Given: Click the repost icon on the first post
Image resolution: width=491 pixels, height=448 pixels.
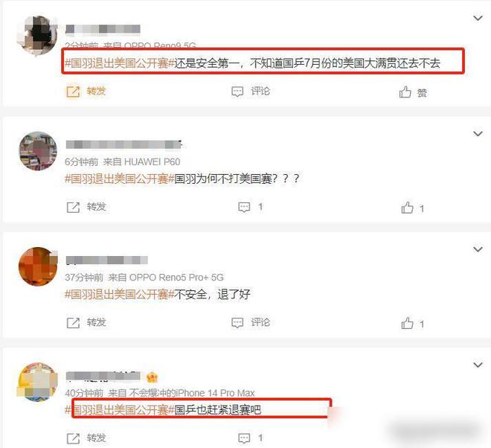Looking at the screenshot, I should (x=73, y=92).
